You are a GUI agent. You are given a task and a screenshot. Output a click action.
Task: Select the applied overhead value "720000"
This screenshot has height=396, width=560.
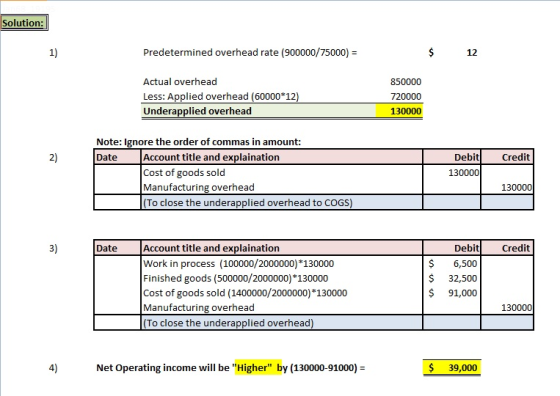pos(406,96)
